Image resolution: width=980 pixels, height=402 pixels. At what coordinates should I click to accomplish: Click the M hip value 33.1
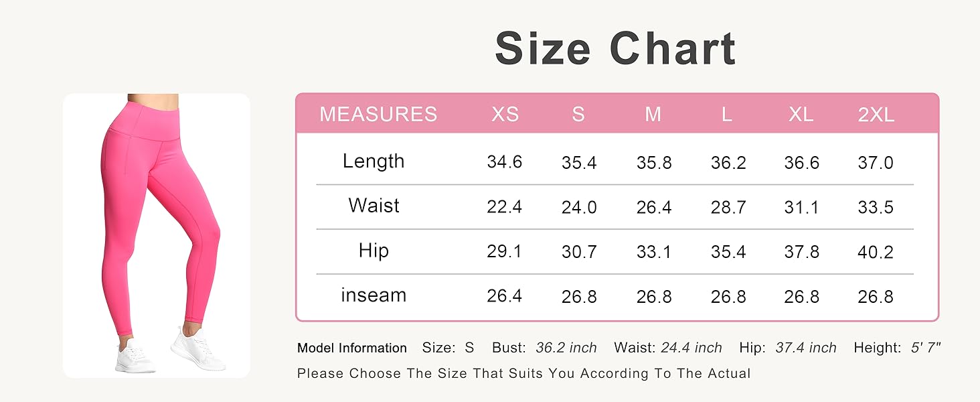[653, 251]
